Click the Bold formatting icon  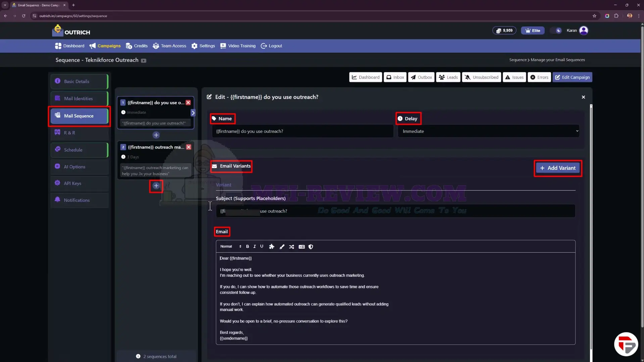(x=247, y=247)
